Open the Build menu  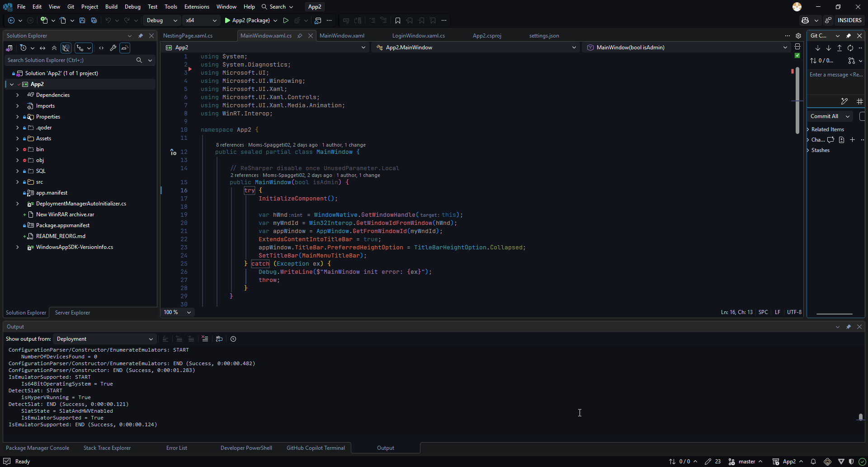111,7
